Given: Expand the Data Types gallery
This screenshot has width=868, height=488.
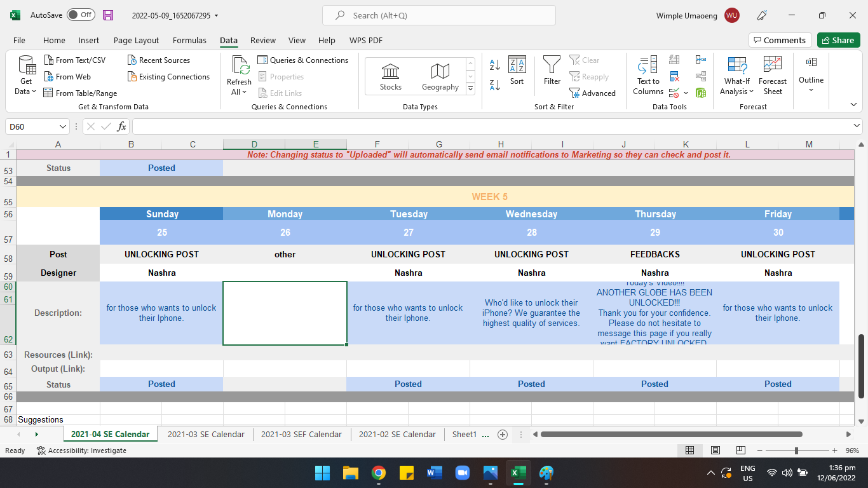Looking at the screenshot, I should click(471, 88).
